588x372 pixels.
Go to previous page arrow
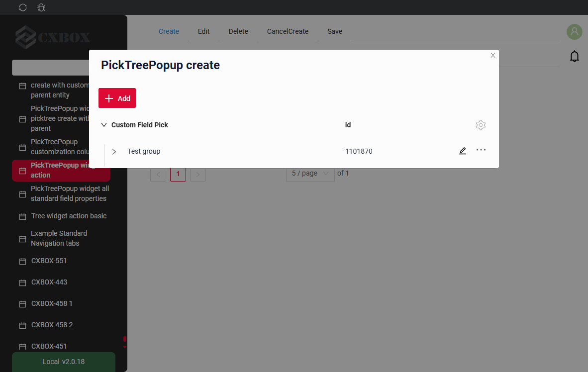158,174
